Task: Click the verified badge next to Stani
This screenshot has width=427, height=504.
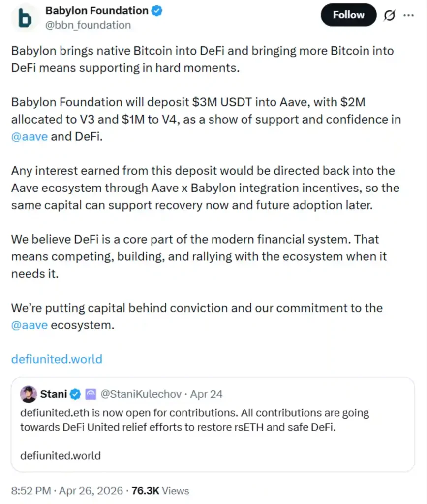Action: click(75, 394)
